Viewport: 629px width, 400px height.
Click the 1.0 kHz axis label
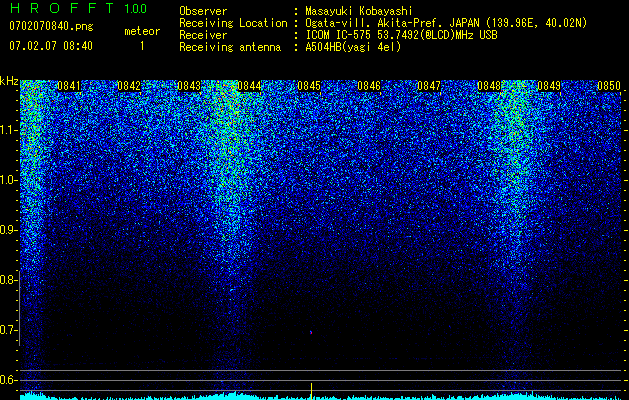pos(9,180)
